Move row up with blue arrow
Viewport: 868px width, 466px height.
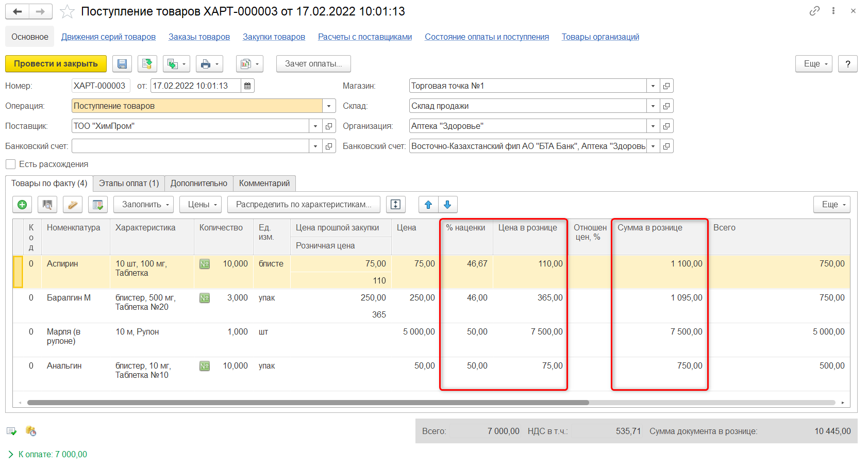tap(428, 205)
